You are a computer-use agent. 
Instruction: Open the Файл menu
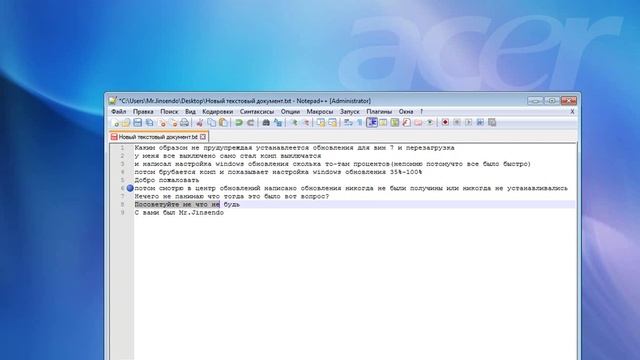[118, 111]
